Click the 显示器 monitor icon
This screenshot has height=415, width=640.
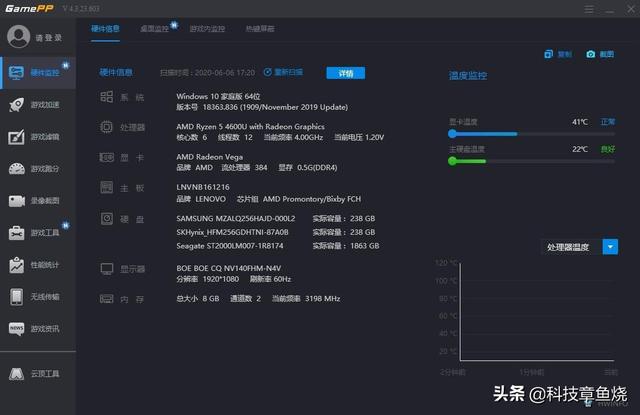pyautogui.click(x=107, y=269)
